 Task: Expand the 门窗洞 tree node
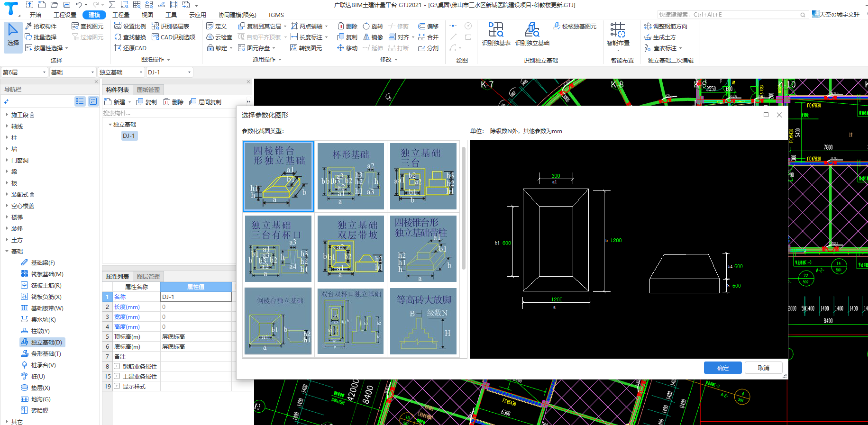[7, 160]
